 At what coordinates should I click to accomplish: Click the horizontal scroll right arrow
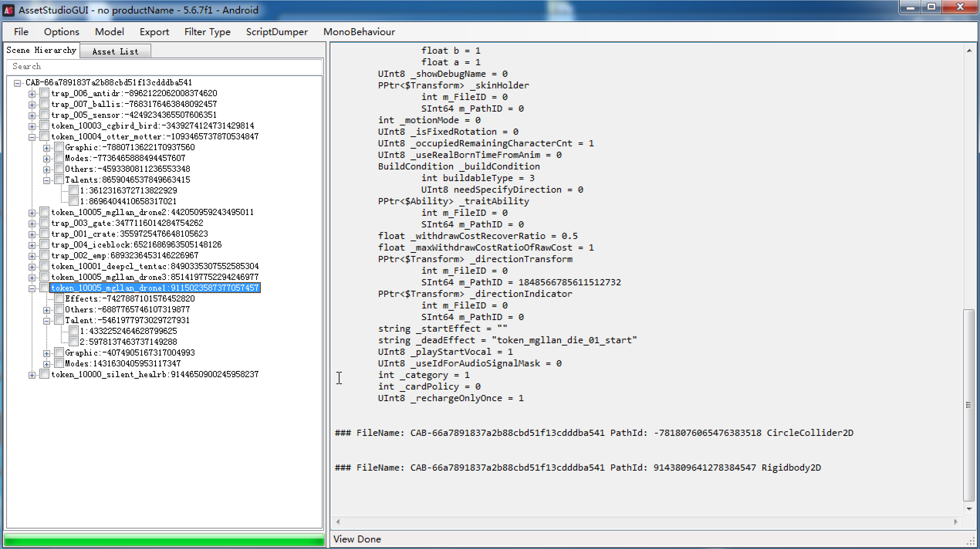click(955, 522)
